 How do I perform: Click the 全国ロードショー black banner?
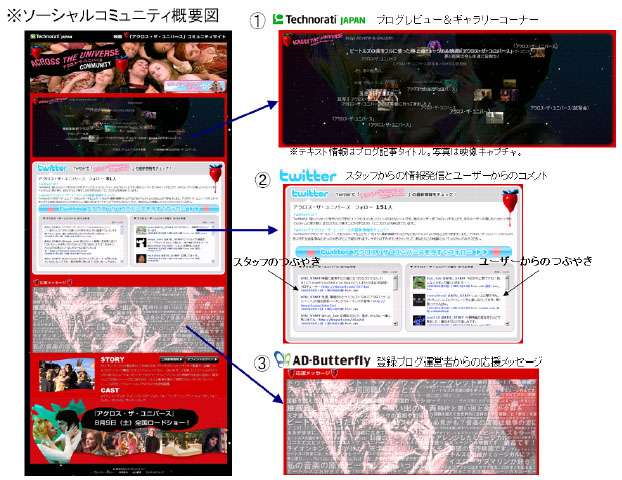click(x=141, y=419)
